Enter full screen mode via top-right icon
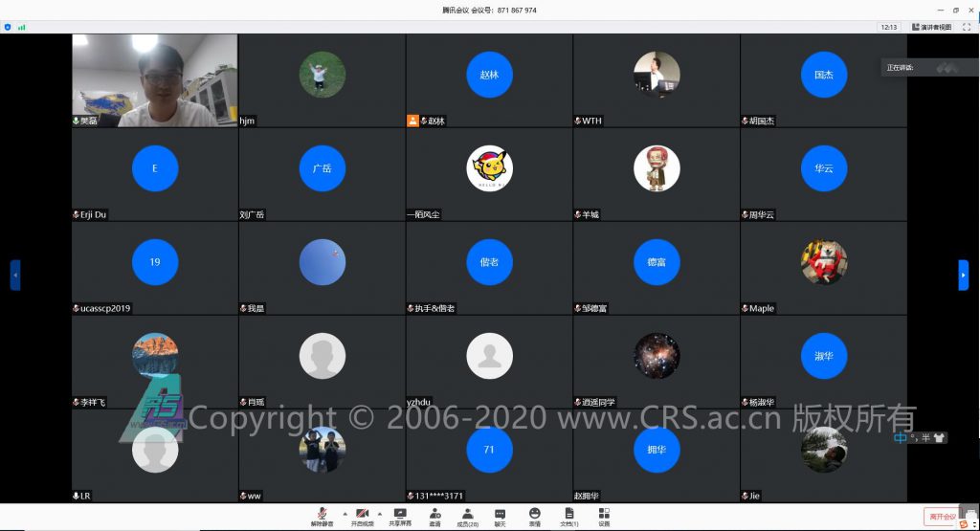 coord(966,27)
